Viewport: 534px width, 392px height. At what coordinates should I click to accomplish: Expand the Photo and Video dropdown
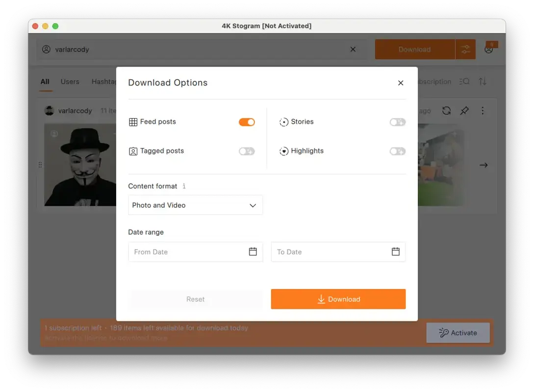(x=195, y=205)
